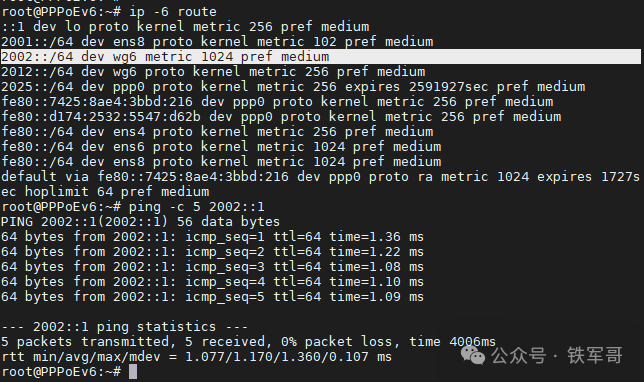
Task: Click the fe80::/64 dev ens4 route line
Action: (x=217, y=131)
